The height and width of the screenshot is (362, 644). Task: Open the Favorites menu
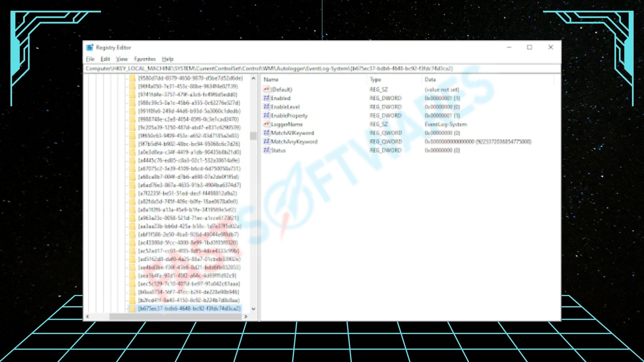(x=145, y=59)
